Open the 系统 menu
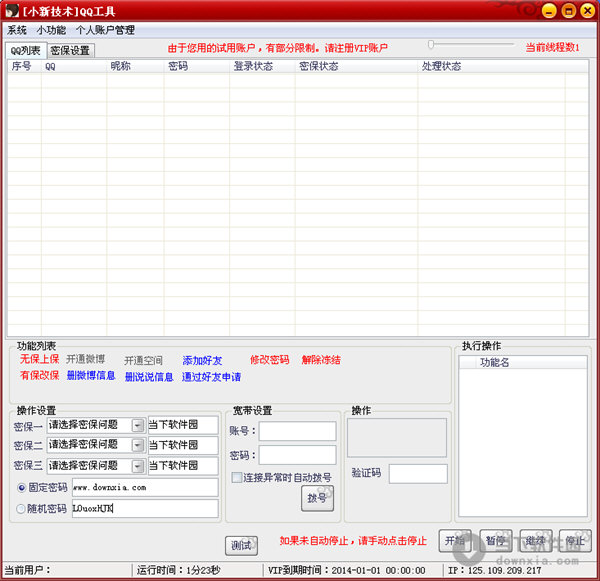The height and width of the screenshot is (581, 600). tap(17, 30)
